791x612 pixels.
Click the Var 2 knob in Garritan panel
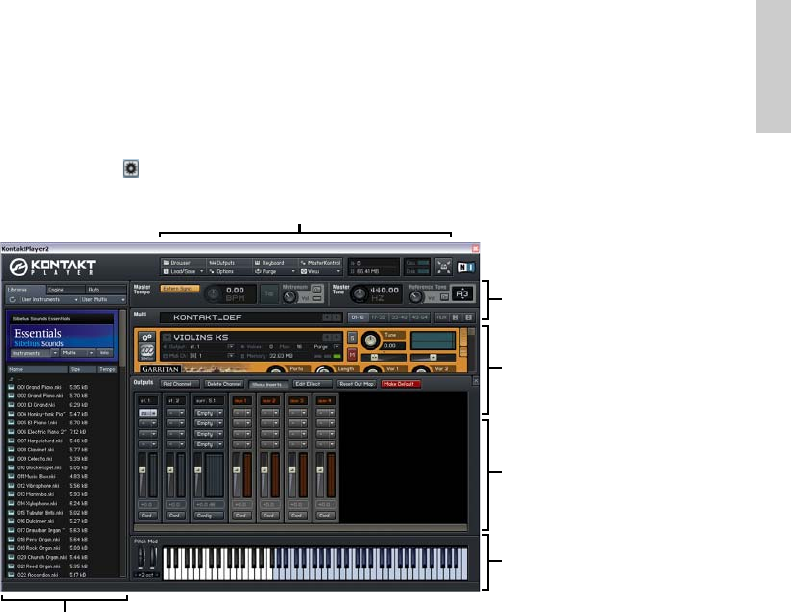pyautogui.click(x=421, y=371)
